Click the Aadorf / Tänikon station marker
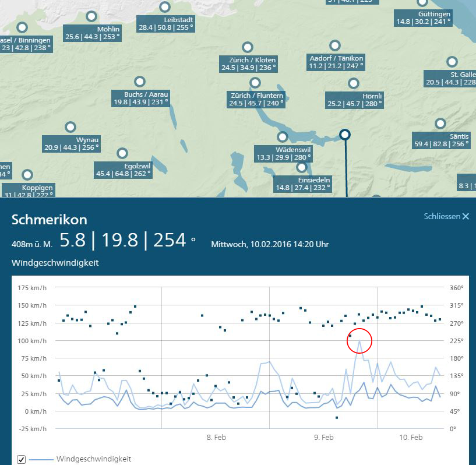Viewport: 476px width, 465px height. tap(335, 45)
